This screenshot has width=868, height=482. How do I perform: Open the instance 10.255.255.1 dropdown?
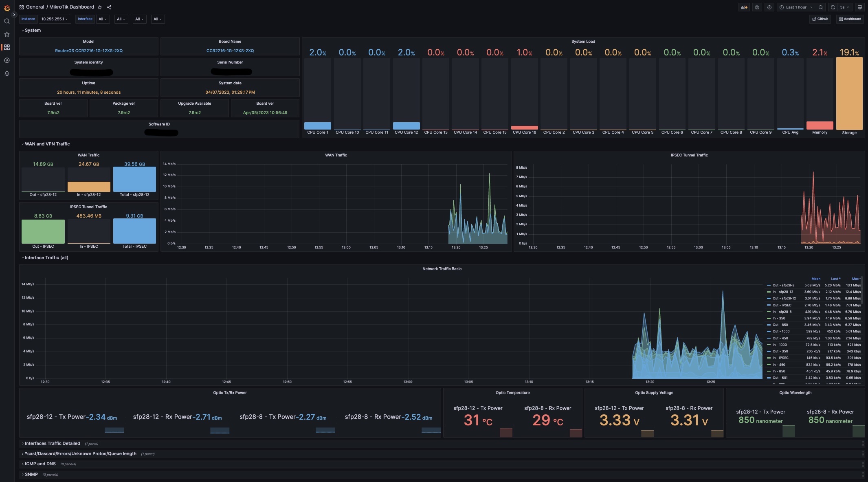(55, 19)
